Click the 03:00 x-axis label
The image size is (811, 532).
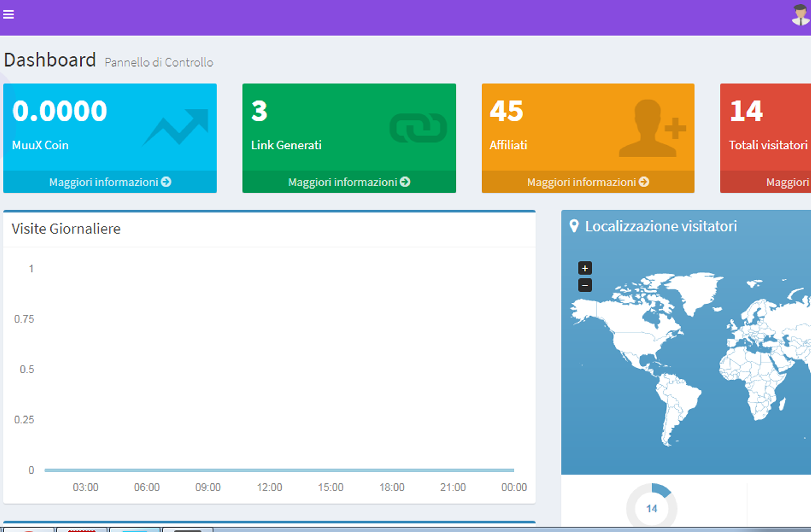click(86, 487)
